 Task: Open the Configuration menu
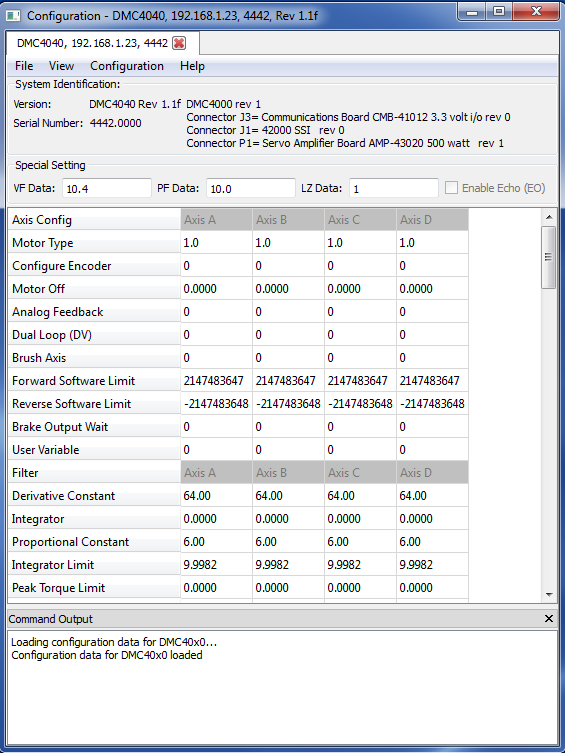(x=127, y=66)
